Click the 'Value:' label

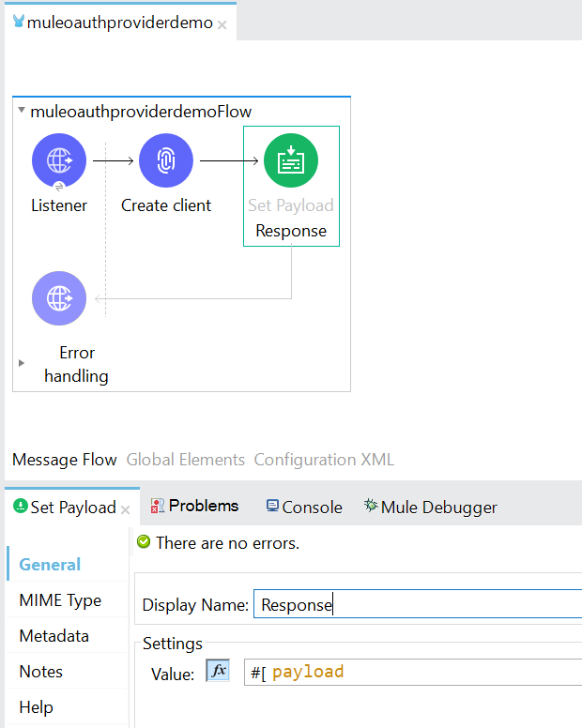click(x=173, y=674)
